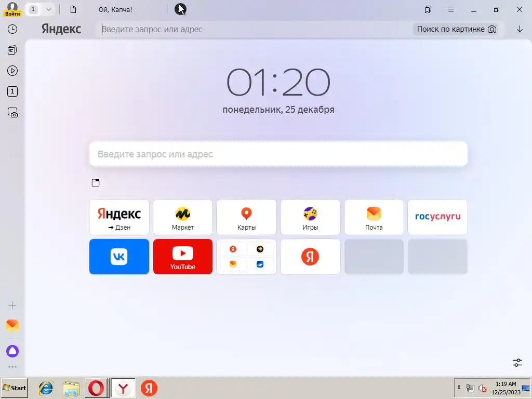Expand the tab list dropdown chevron
The width and height of the screenshot is (532, 399).
tap(48, 9)
